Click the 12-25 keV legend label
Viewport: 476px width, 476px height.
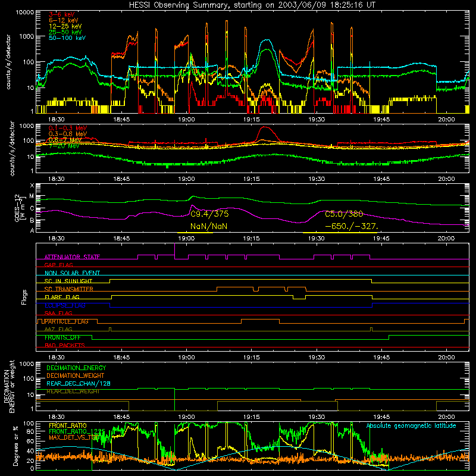click(x=65, y=26)
